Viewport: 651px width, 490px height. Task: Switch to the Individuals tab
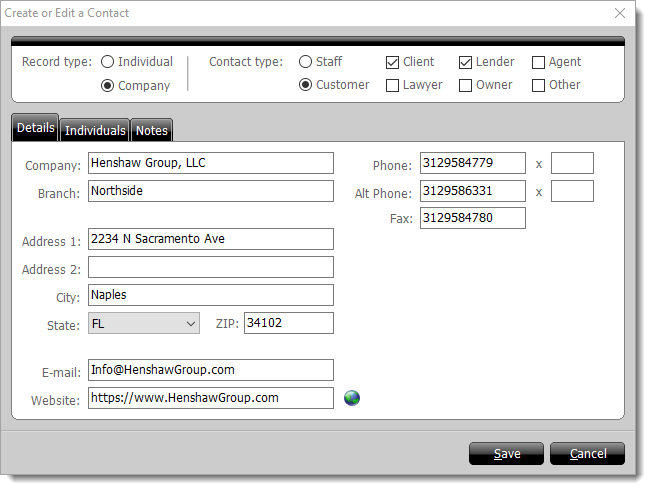(x=95, y=130)
